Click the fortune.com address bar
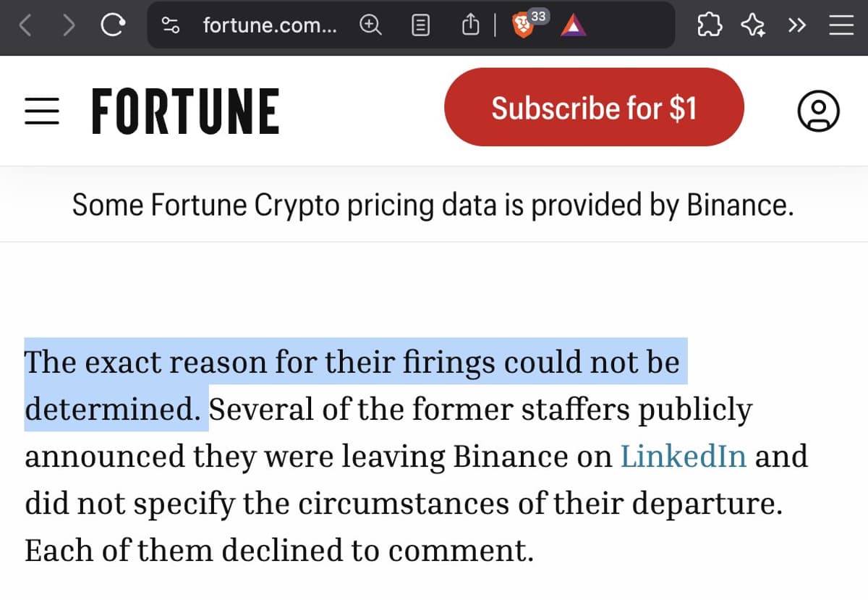Screen dimensions: 868x600 pos(268,25)
